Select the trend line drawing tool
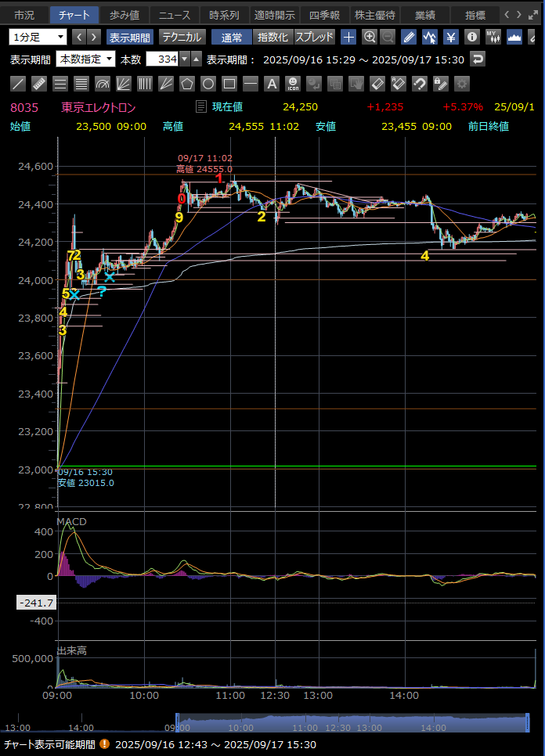This screenshot has height=756, width=545. (x=18, y=84)
